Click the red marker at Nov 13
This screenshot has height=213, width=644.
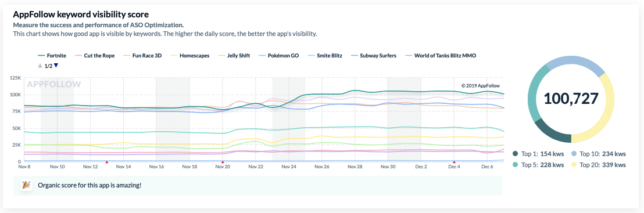(x=107, y=162)
